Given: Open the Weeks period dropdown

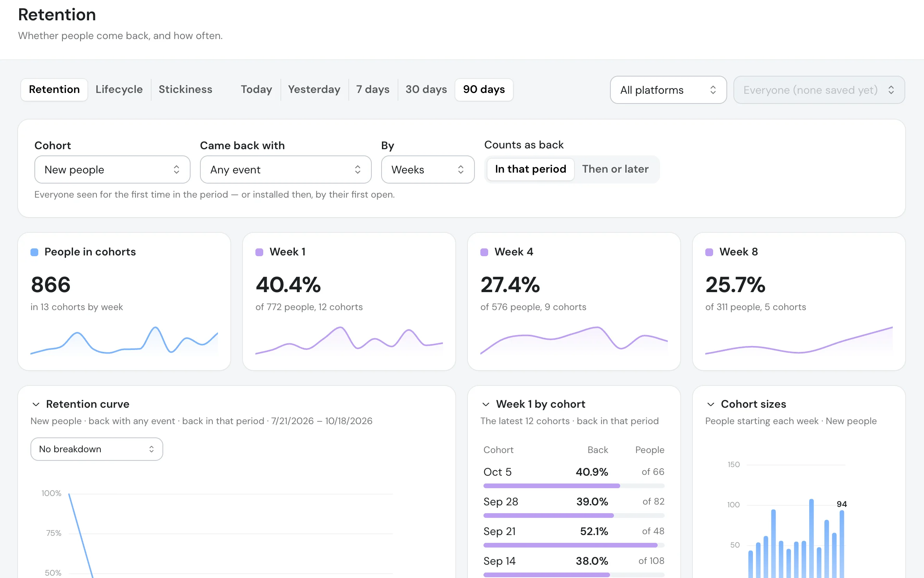Looking at the screenshot, I should [428, 169].
